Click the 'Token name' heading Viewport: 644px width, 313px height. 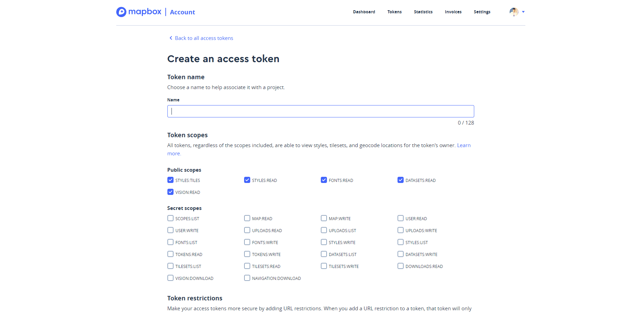point(186,77)
